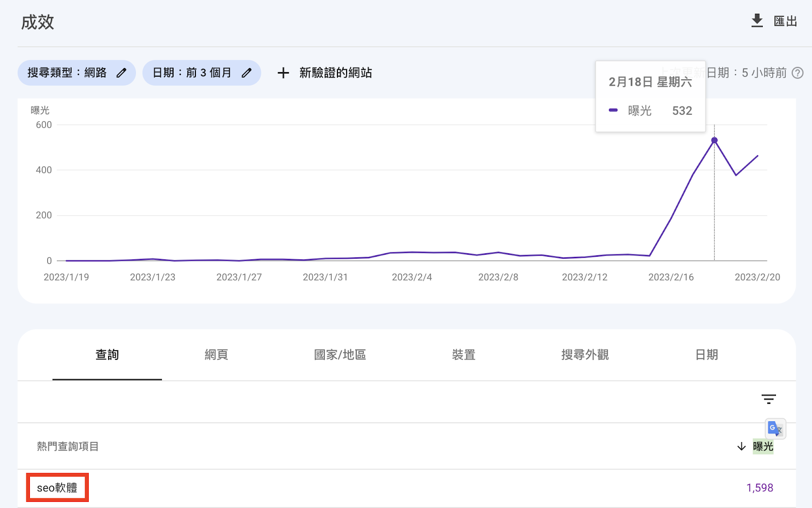Click the Feb 18 chart data point

(x=714, y=141)
